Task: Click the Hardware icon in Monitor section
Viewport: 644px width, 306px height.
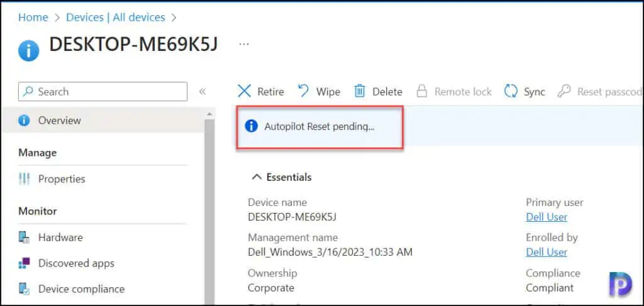Action: click(25, 238)
